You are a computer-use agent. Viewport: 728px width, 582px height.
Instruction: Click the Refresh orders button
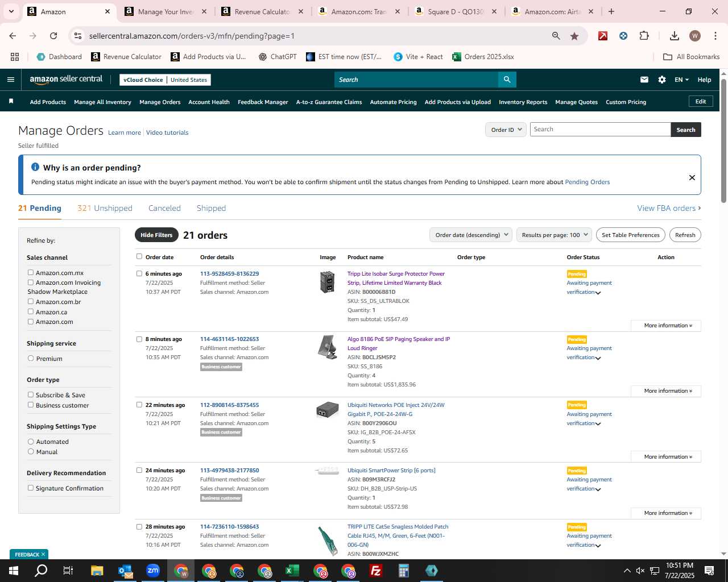[x=685, y=235]
